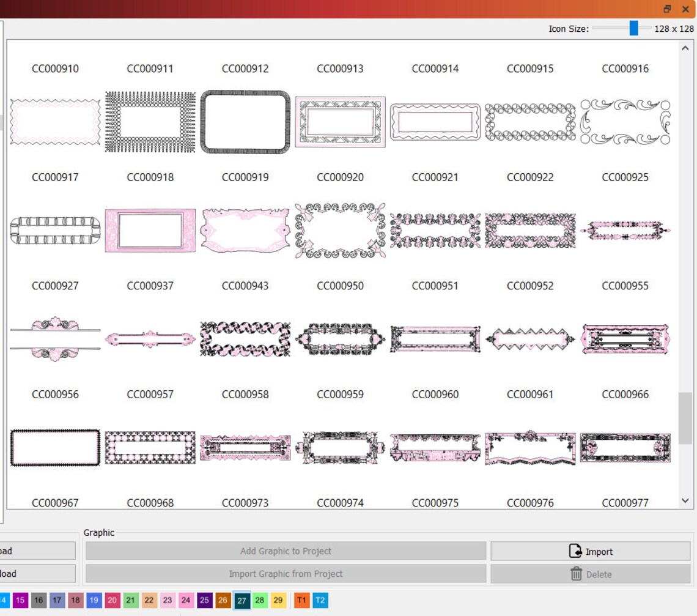Select layer color swatch 18
The width and height of the screenshot is (697, 616).
(76, 600)
